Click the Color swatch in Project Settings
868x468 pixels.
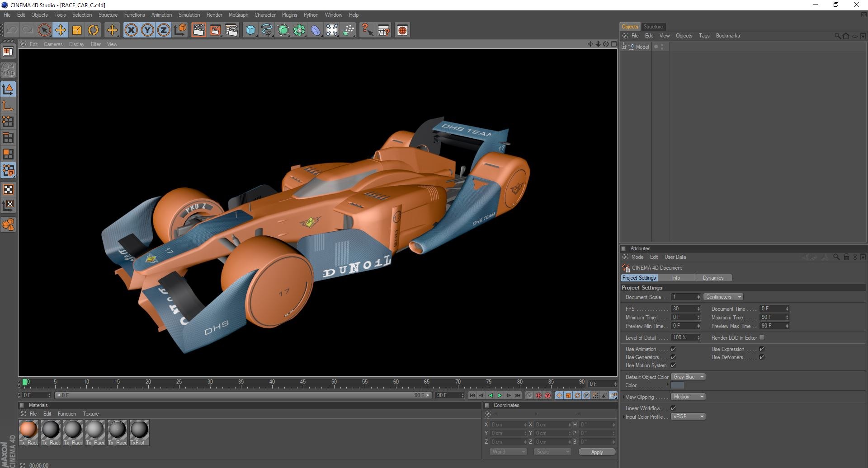click(x=677, y=385)
